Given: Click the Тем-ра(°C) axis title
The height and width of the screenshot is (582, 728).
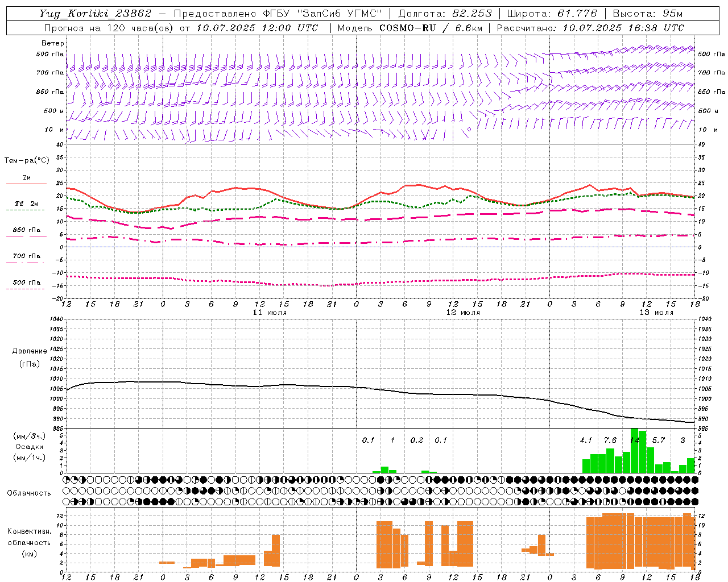Looking at the screenshot, I should (27, 161).
